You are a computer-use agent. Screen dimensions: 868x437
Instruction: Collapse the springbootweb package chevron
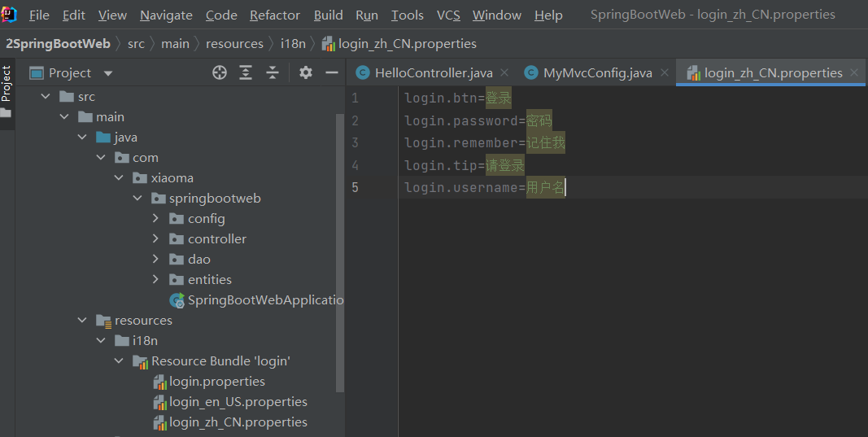[137, 199]
